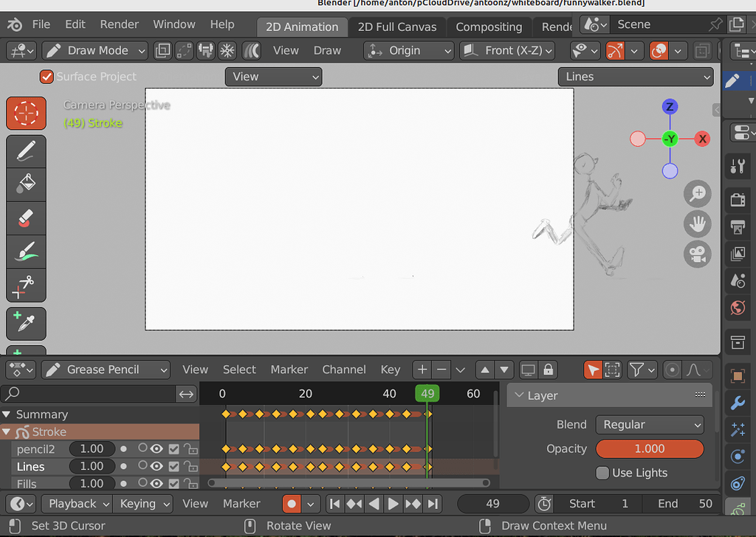
Task: Select the Eyedropper tool
Action: tap(26, 323)
